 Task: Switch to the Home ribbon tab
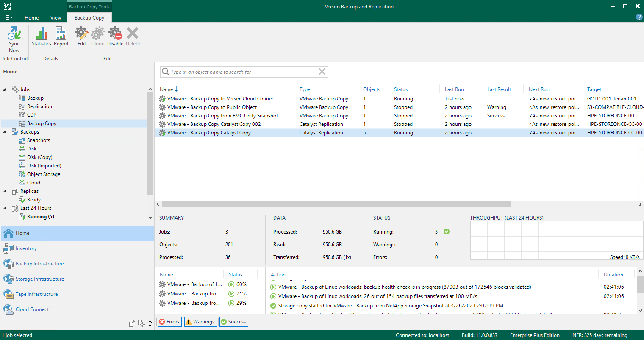pos(32,18)
